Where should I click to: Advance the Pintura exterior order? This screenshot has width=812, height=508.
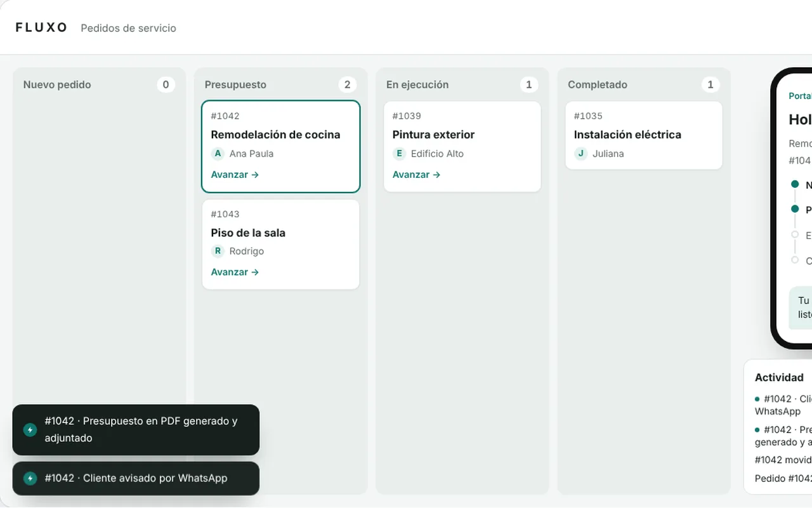(x=416, y=175)
